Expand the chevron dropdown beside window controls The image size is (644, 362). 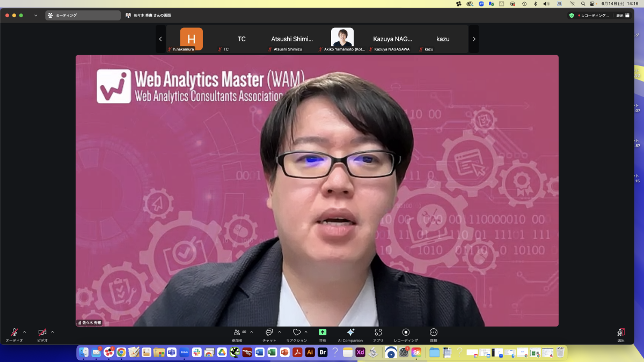point(36,16)
